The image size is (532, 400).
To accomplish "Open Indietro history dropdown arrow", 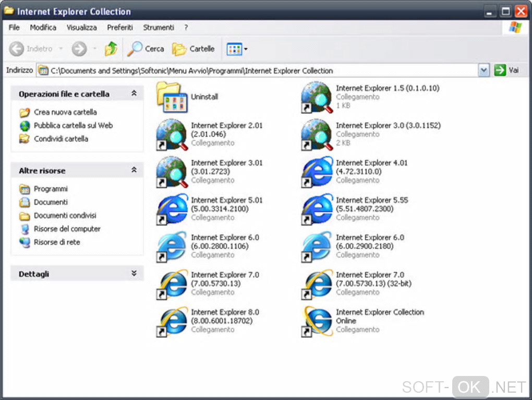I will click(61, 49).
